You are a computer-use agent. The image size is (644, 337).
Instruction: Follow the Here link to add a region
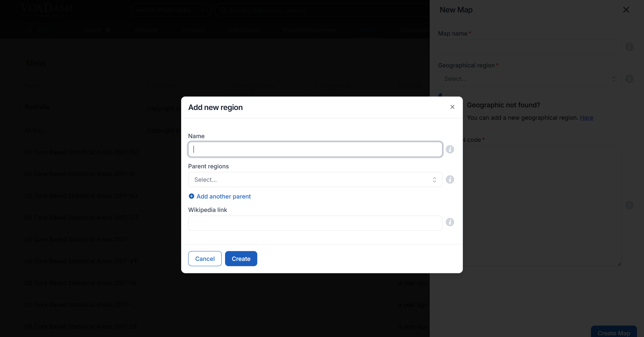(587, 118)
